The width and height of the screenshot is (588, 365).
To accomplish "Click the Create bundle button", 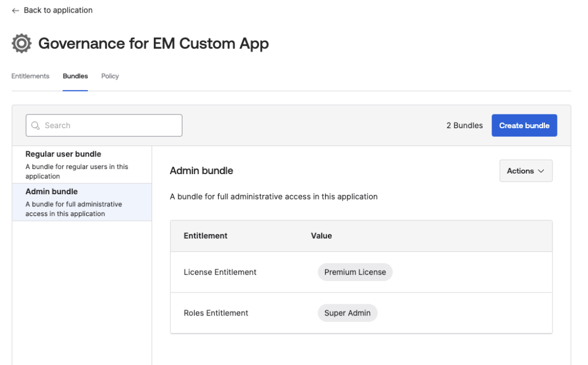I will pos(524,125).
